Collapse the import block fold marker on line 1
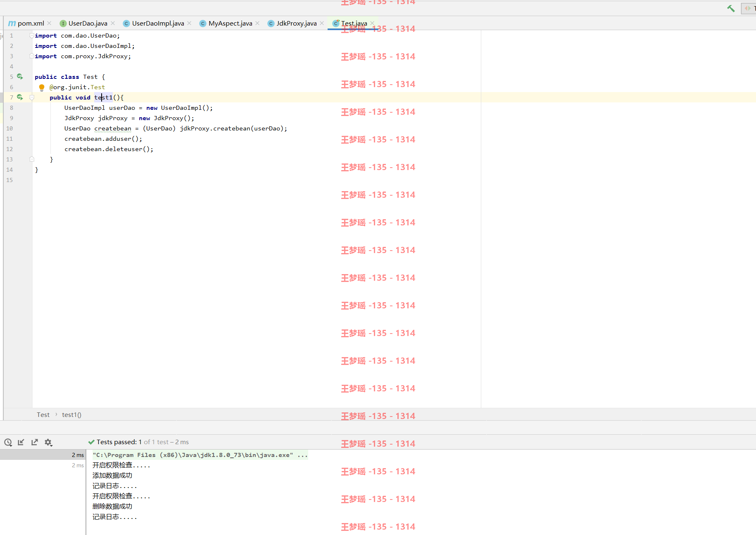756x535 pixels. pos(32,36)
